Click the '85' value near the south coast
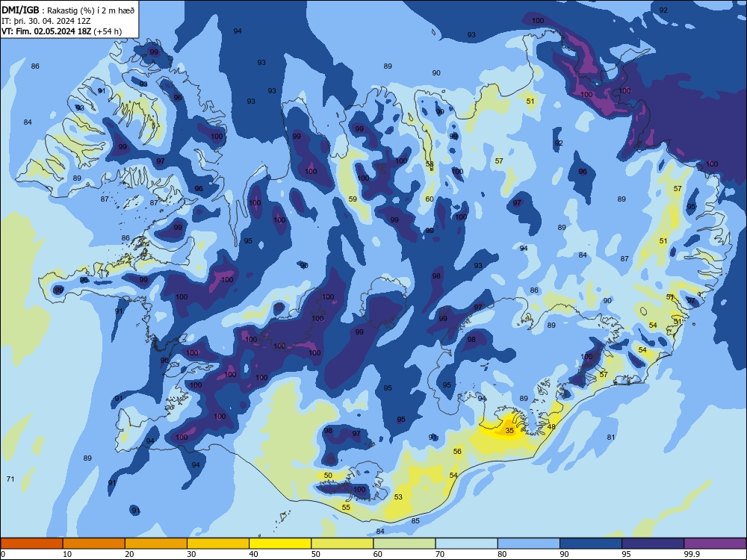 415,521
